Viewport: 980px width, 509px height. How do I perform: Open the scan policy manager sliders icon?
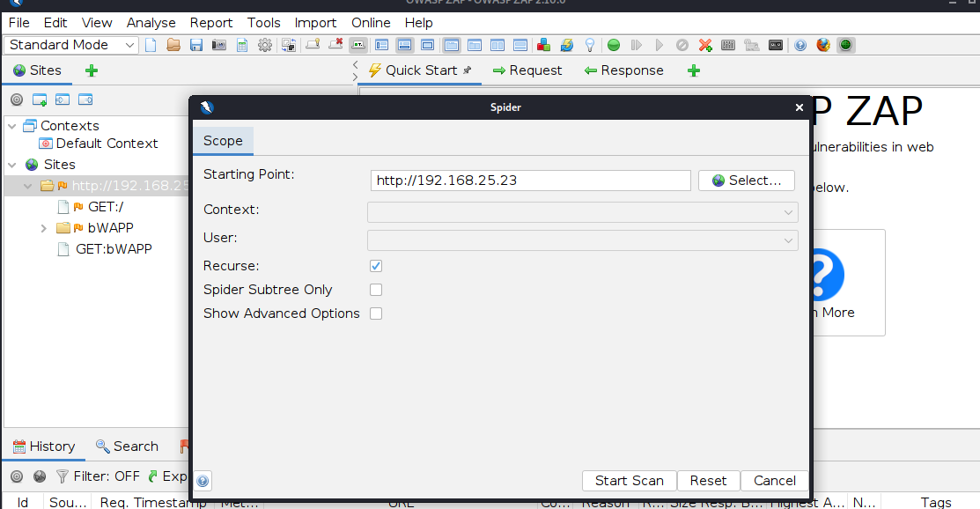coord(728,45)
